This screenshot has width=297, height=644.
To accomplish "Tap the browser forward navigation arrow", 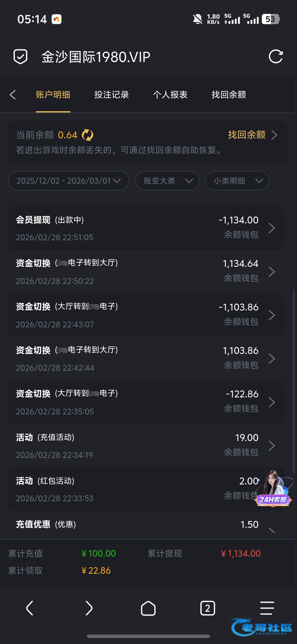I will pyautogui.click(x=89, y=608).
